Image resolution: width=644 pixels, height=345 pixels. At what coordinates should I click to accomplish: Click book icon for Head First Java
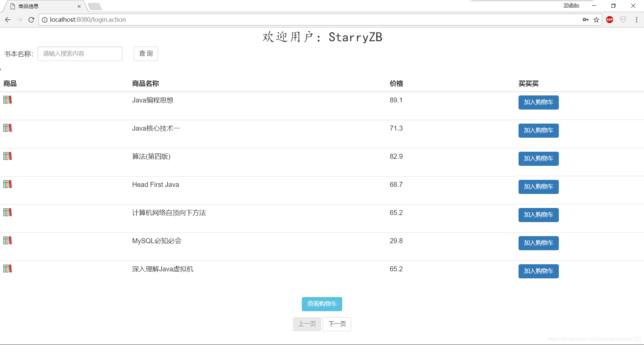click(x=7, y=184)
